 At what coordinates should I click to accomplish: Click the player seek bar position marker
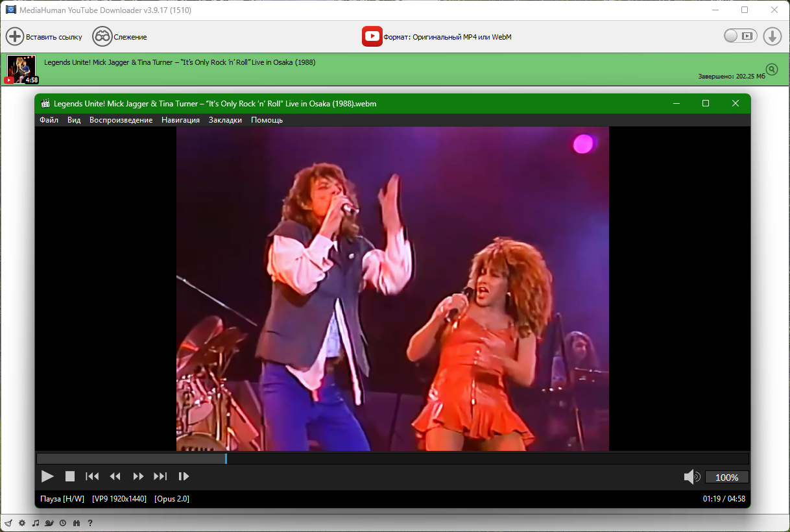(226, 459)
